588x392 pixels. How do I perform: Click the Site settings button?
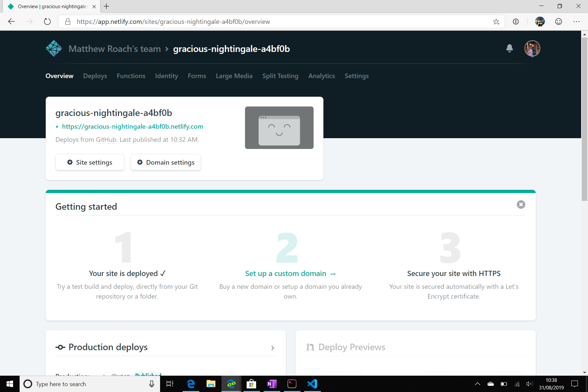(x=90, y=162)
